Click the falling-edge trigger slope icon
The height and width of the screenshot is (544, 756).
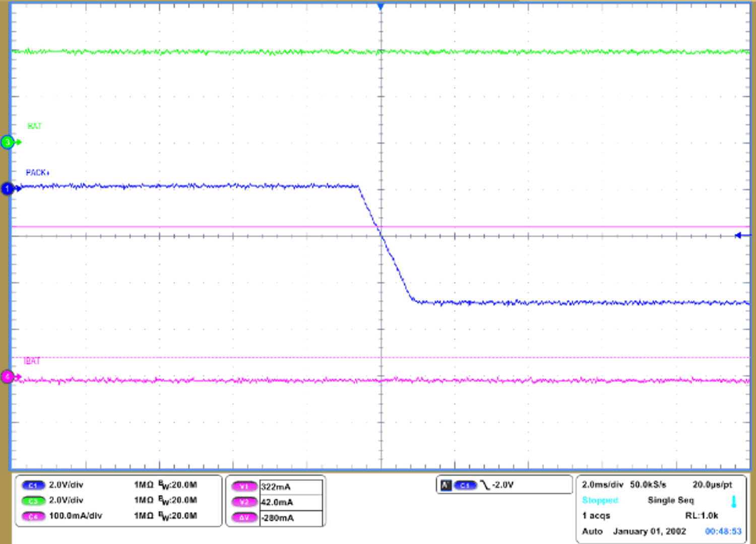tap(485, 485)
